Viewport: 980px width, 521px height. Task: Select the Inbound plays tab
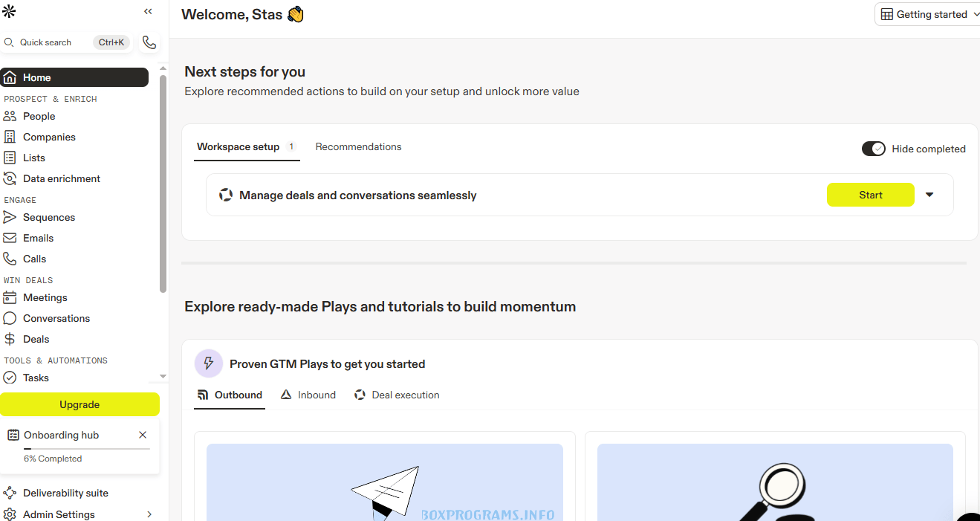tap(308, 395)
